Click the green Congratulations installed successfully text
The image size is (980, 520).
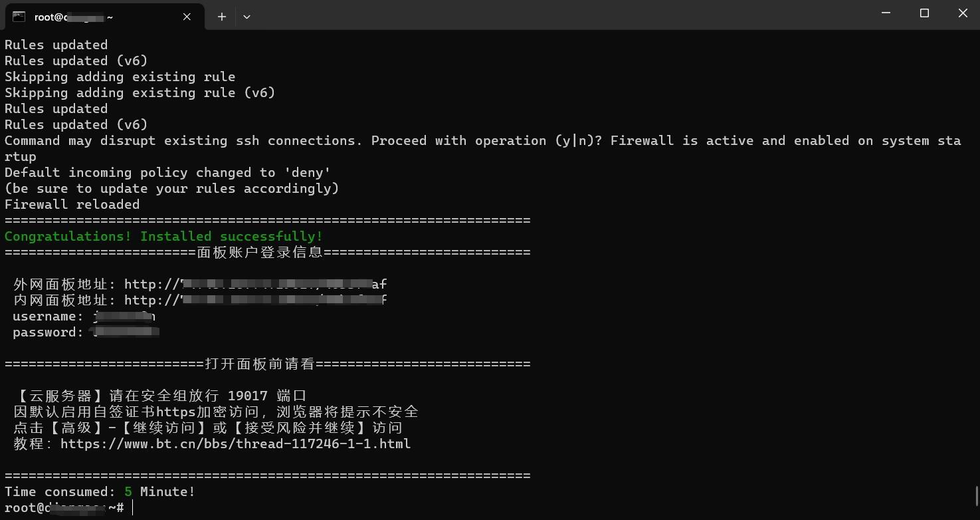coord(163,236)
